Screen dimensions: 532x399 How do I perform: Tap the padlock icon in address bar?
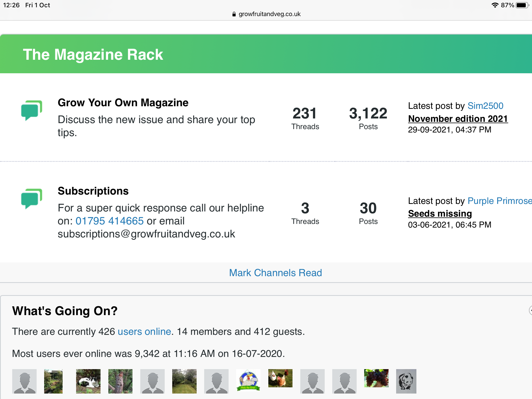[x=234, y=14]
